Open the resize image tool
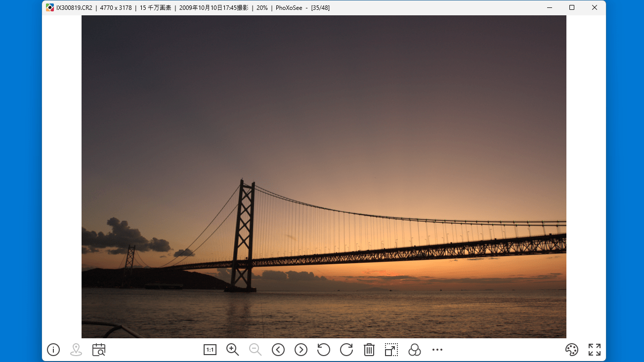 tap(391, 350)
